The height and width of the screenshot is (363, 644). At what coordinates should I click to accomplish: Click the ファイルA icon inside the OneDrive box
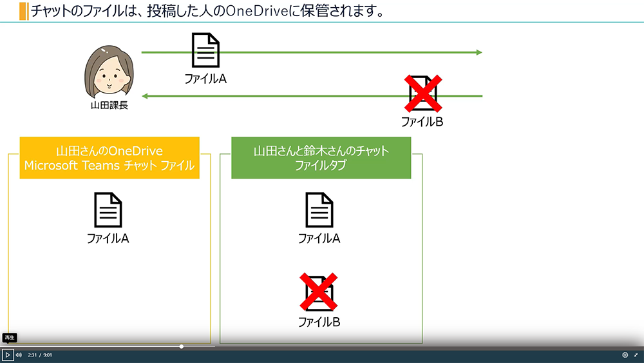coord(108,210)
